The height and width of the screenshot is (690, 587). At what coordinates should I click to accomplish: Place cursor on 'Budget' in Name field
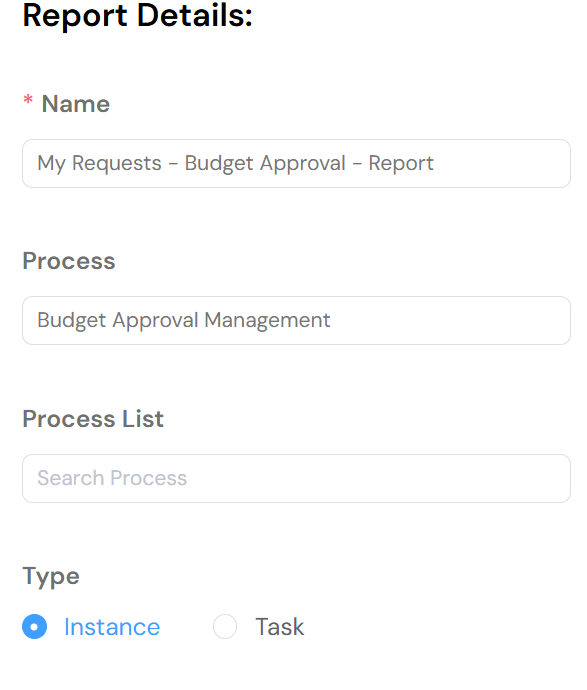219,164
